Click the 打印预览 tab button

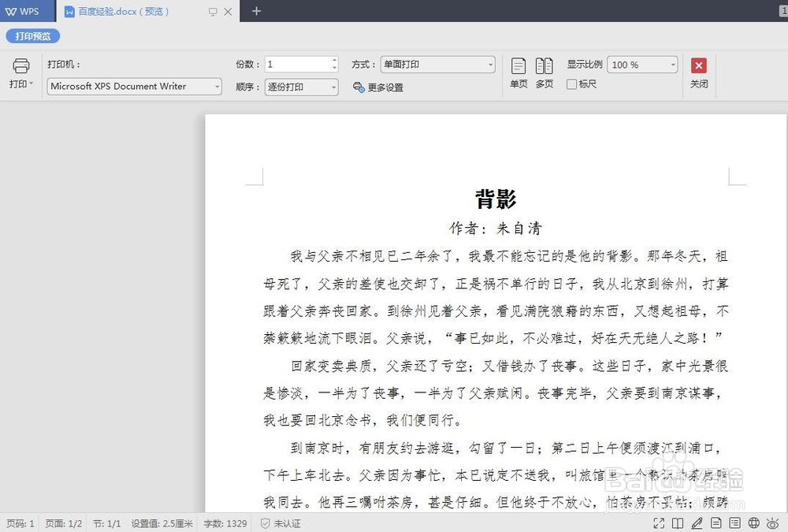click(x=32, y=36)
